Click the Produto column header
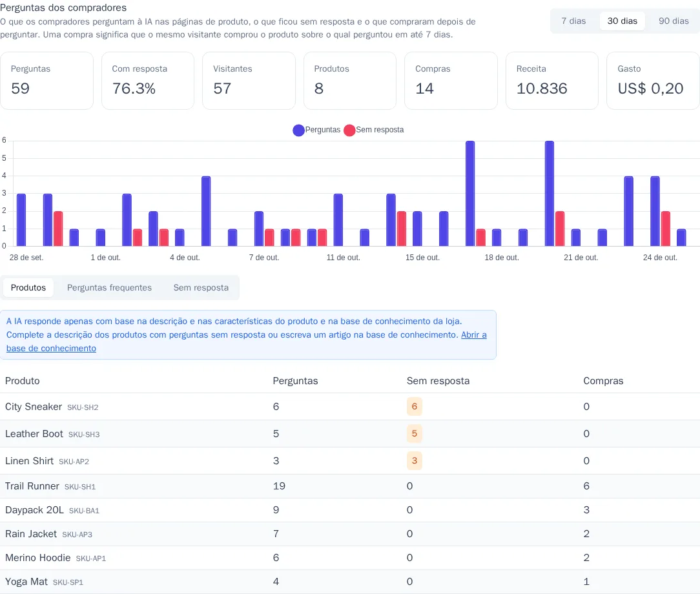This screenshot has width=700, height=594. 23,381
